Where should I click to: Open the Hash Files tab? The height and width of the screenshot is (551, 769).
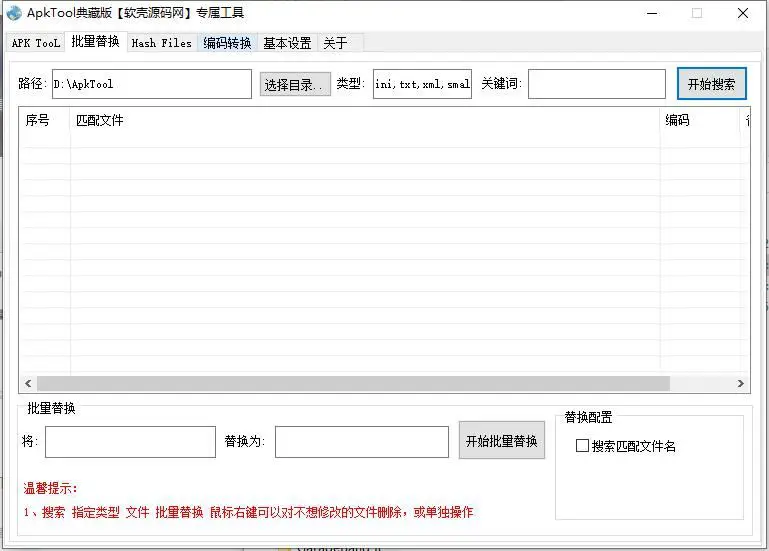[x=162, y=43]
